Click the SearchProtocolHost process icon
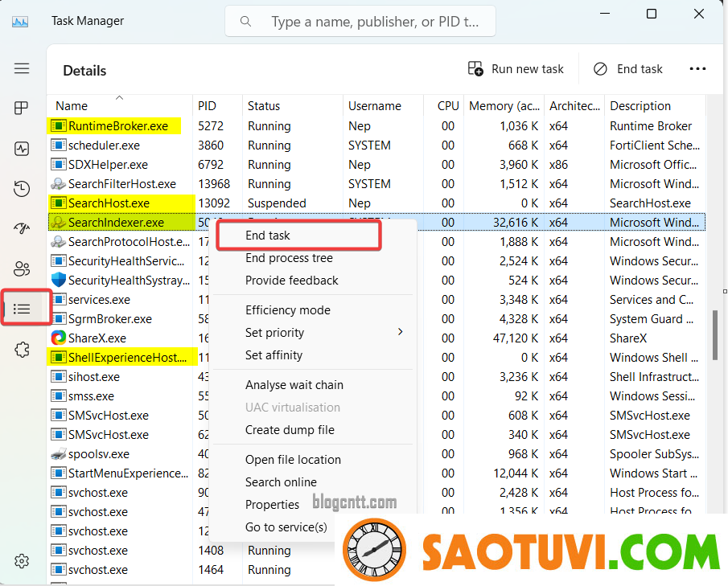 click(59, 242)
